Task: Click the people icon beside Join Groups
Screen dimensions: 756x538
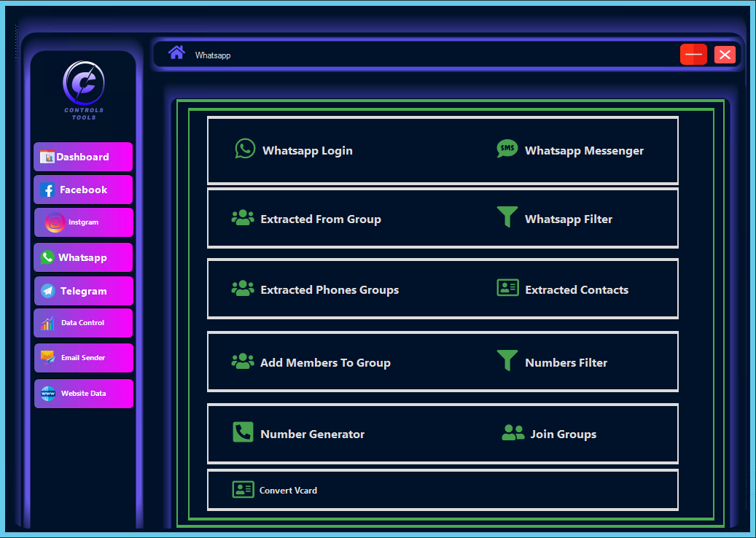Action: pyautogui.click(x=513, y=432)
